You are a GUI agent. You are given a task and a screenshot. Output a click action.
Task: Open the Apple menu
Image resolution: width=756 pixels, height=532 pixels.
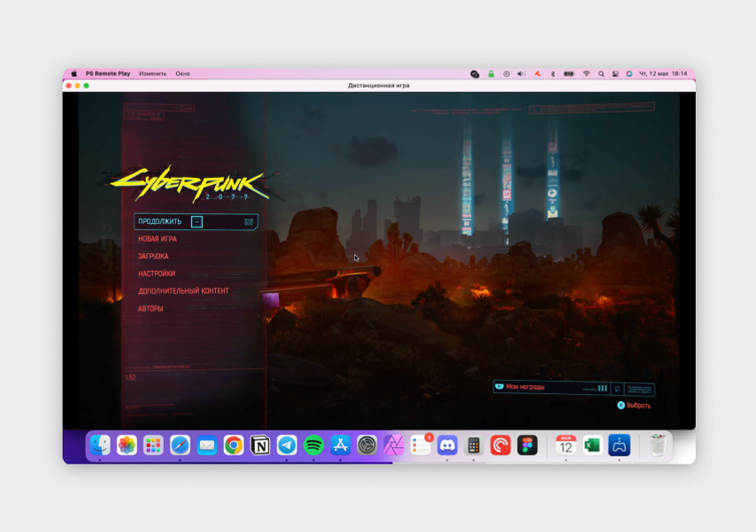pyautogui.click(x=73, y=73)
